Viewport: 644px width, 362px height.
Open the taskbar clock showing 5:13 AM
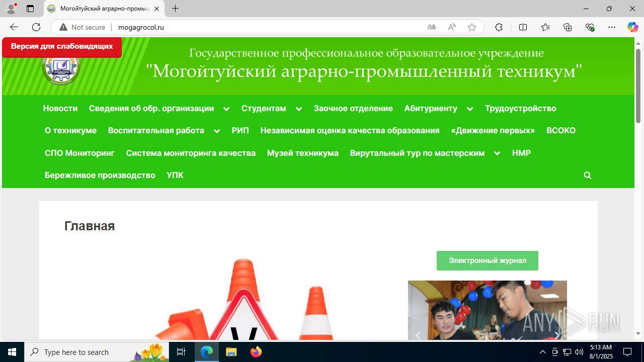click(x=601, y=352)
